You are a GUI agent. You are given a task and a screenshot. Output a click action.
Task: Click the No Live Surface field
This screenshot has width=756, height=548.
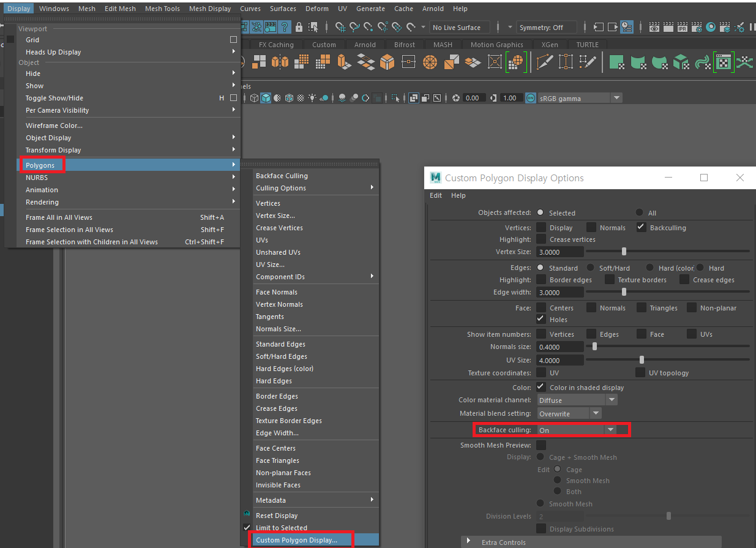460,28
